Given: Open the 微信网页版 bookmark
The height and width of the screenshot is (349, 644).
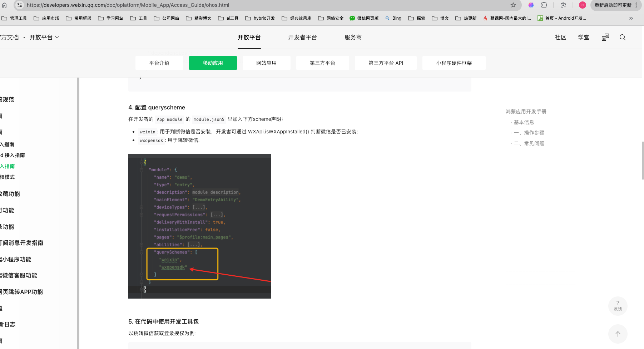Looking at the screenshot, I should (364, 18).
